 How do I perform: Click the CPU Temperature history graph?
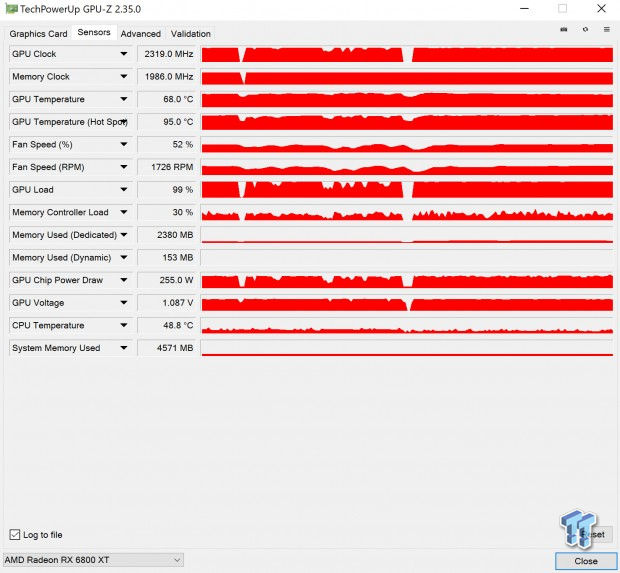click(x=407, y=325)
